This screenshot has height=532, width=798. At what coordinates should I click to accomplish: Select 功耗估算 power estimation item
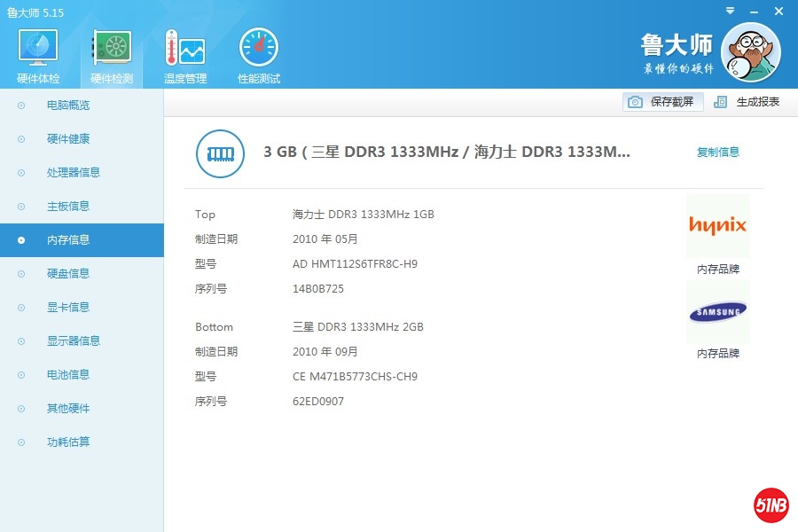pos(68,442)
